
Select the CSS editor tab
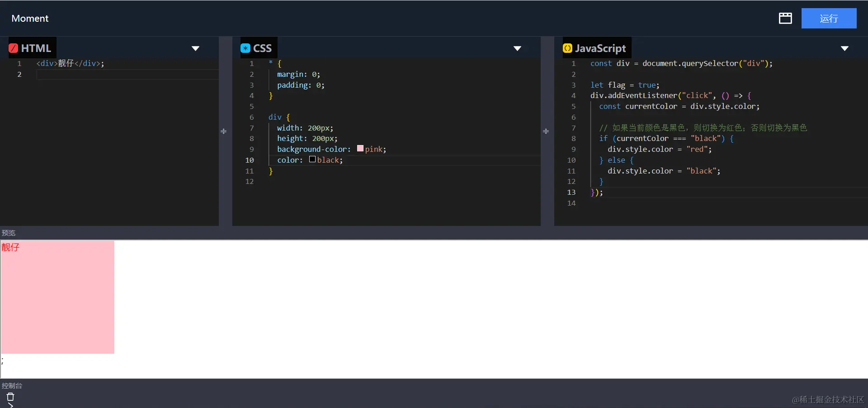coord(258,48)
